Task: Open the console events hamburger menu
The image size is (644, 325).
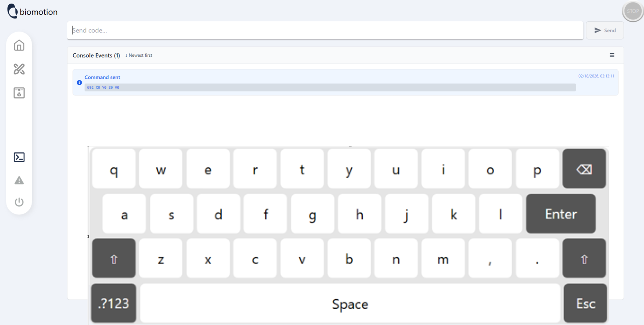Action: point(612,55)
